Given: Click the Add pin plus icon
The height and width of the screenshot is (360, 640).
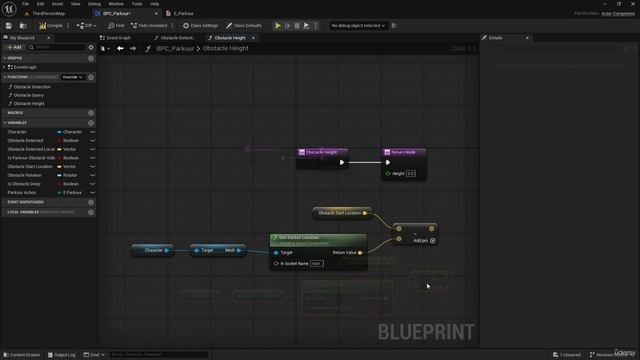Looking at the screenshot, I should coord(433,241).
